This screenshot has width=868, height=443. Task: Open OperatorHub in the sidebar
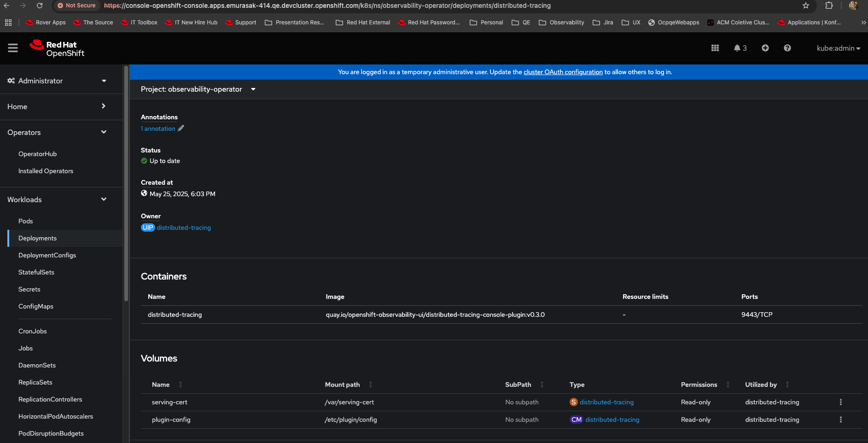(37, 154)
